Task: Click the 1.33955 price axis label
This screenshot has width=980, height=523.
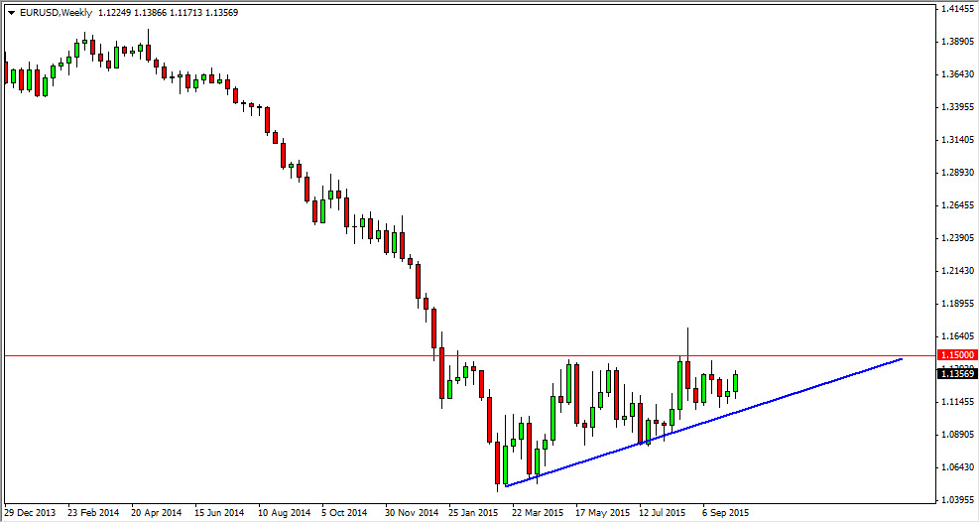Action: pos(959,107)
